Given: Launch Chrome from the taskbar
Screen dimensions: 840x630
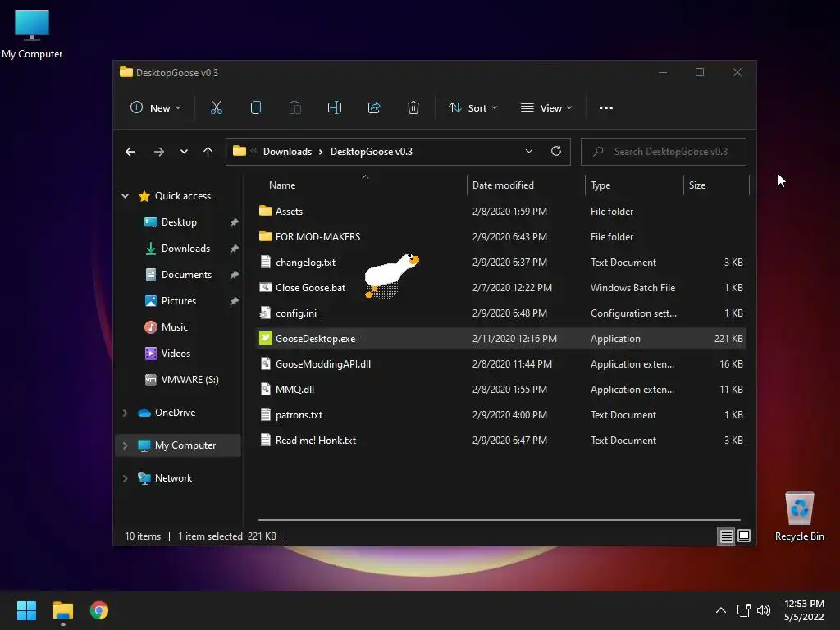Looking at the screenshot, I should coord(99,610).
